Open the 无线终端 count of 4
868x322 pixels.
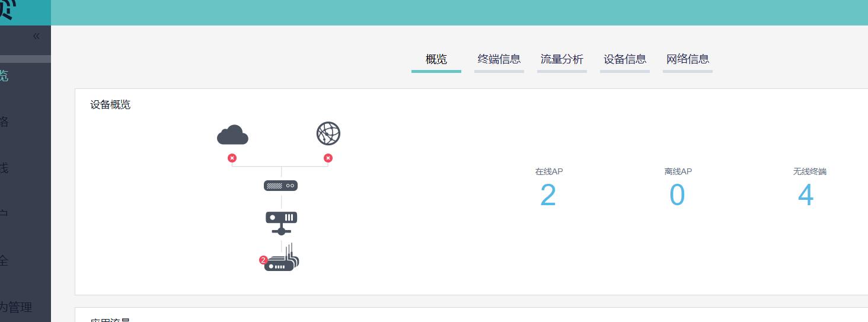tap(806, 195)
